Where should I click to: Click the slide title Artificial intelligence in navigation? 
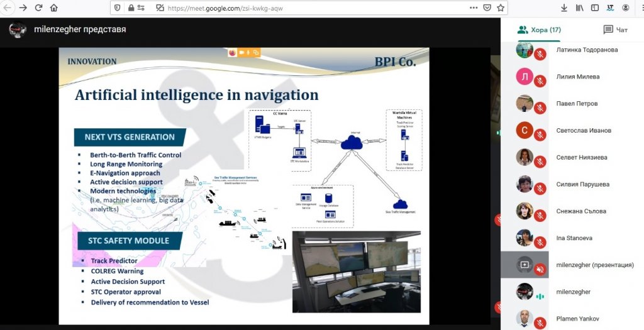point(196,95)
